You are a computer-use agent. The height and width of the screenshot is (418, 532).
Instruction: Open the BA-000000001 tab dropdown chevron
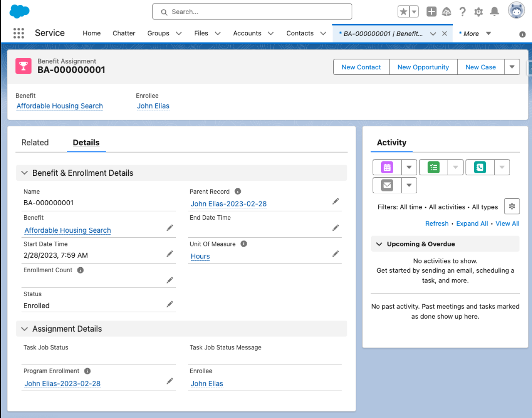[x=433, y=34]
